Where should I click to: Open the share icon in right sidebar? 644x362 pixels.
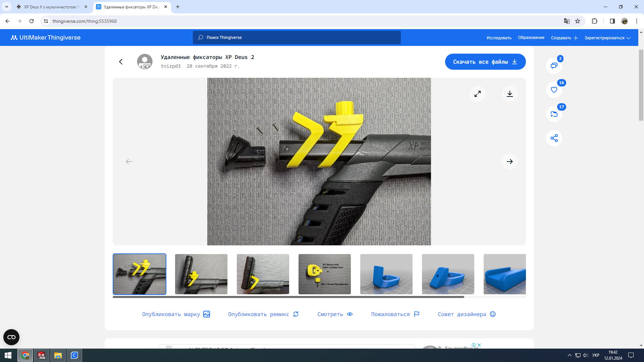pos(554,138)
